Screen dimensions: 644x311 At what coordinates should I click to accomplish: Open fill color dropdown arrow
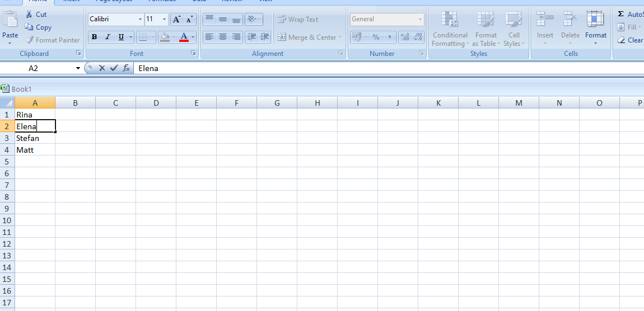pos(174,37)
